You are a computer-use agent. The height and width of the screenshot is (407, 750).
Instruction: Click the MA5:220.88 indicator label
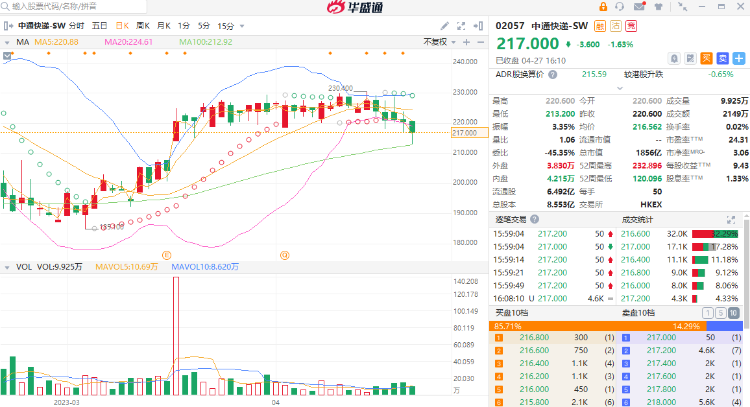point(56,42)
